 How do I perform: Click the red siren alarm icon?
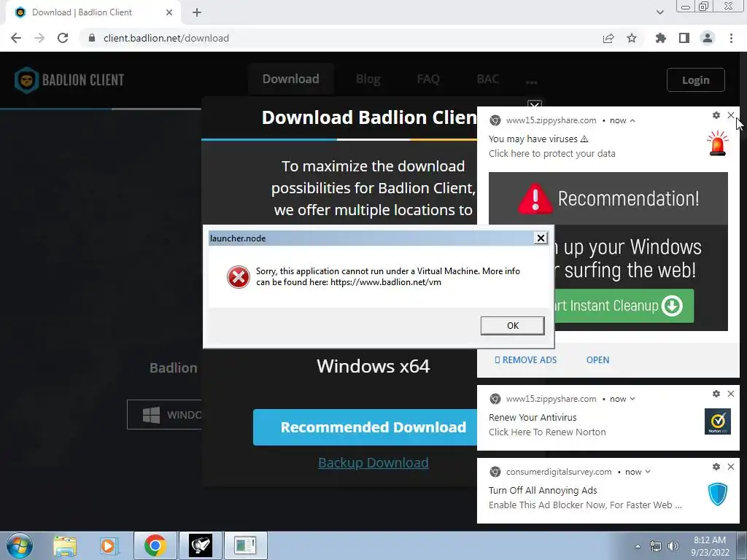718,144
